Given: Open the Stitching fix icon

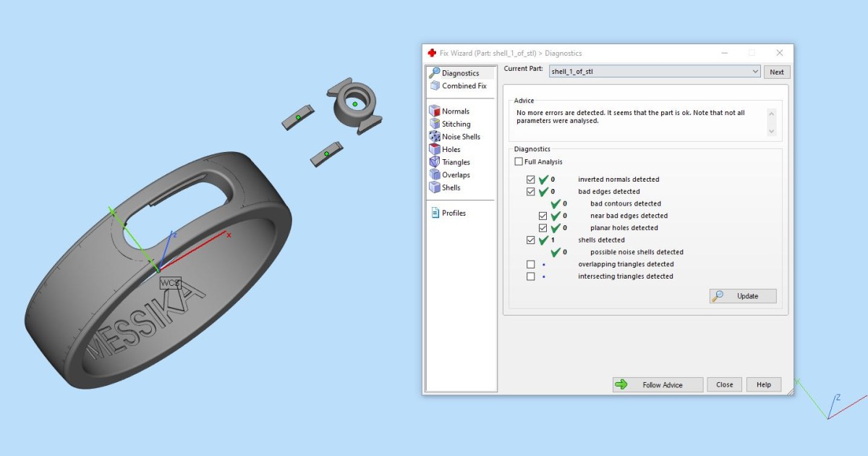Looking at the screenshot, I should click(x=435, y=124).
